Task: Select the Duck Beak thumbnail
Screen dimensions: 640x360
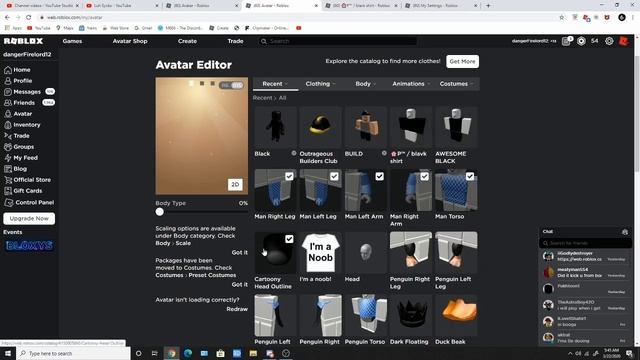Action: click(x=456, y=316)
